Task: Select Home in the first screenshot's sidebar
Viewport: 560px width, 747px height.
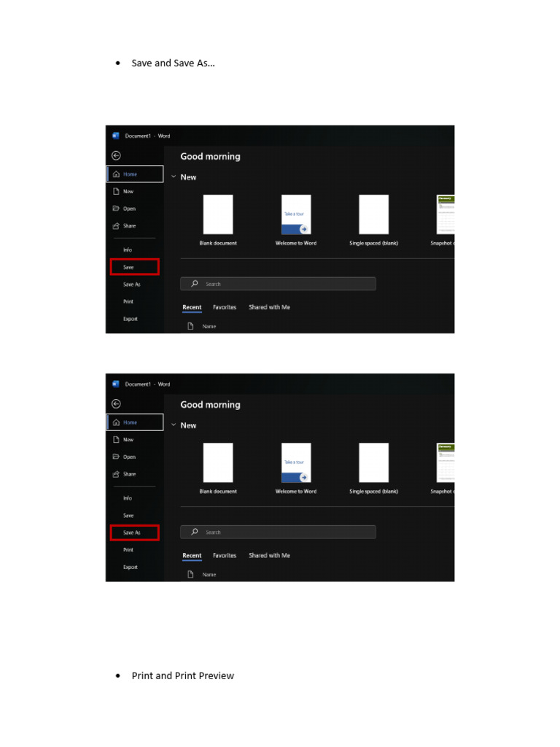Action: (135, 174)
